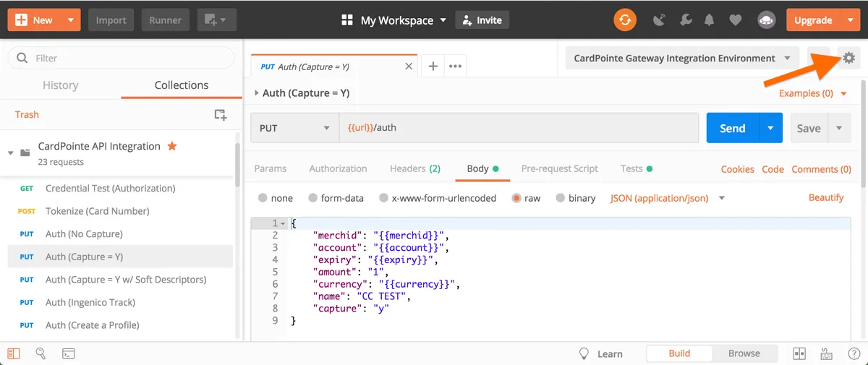This screenshot has width=868, height=365.
Task: Open settings wrench icon in header
Action: [684, 20]
